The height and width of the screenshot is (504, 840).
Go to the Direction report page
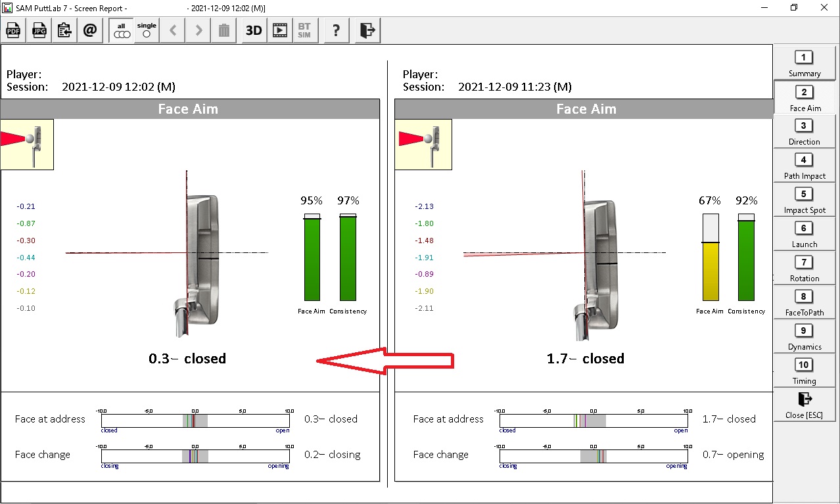point(804,131)
